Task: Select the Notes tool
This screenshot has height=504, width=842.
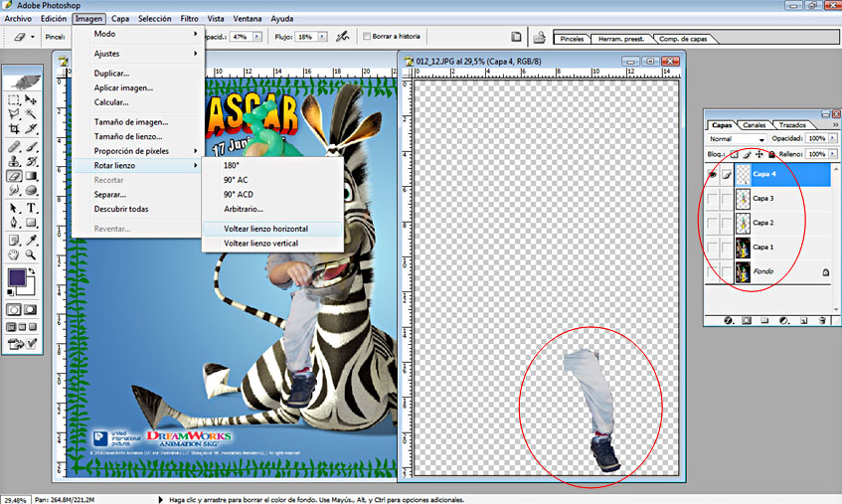Action: [x=14, y=240]
